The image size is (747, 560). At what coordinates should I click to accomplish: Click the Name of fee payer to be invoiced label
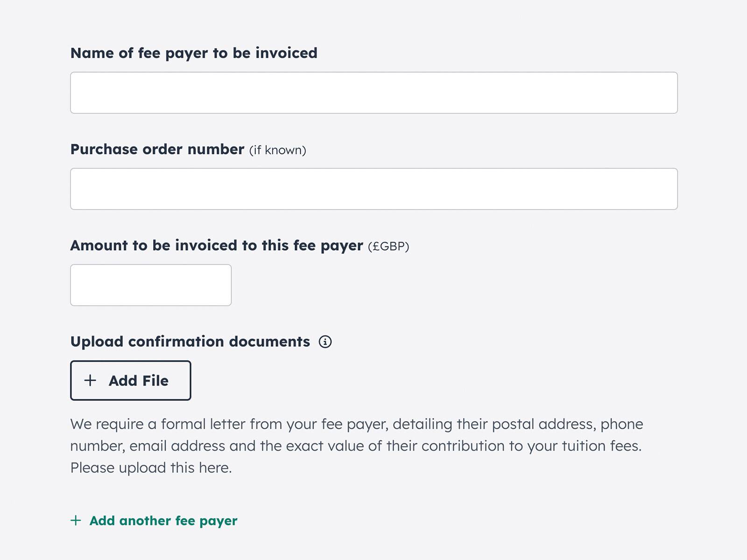194,53
